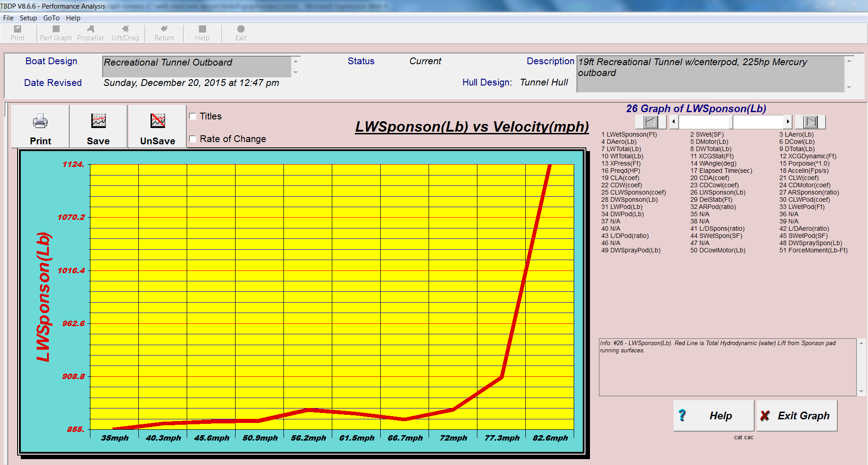868x465 pixels.
Task: Open the Propeller toolbar item
Action: [x=90, y=33]
